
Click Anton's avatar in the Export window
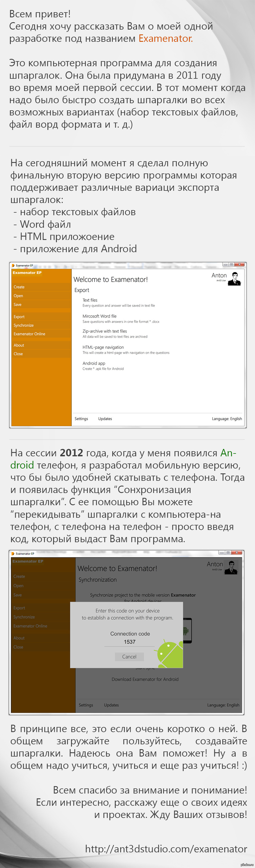[x=234, y=279]
